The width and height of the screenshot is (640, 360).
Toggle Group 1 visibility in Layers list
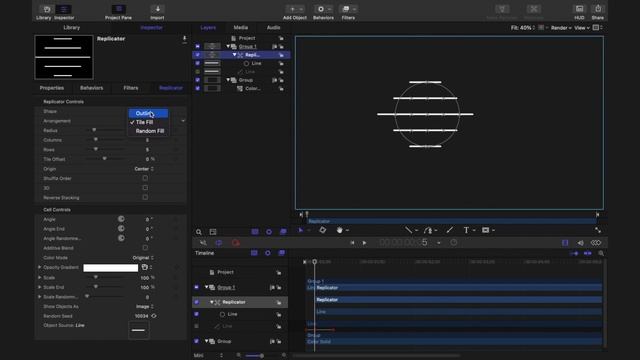(198, 47)
